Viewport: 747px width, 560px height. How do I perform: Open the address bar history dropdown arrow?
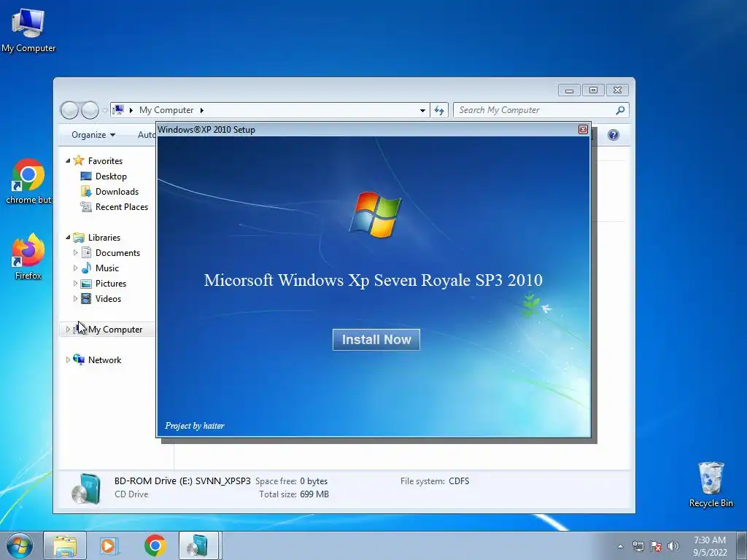coord(422,111)
